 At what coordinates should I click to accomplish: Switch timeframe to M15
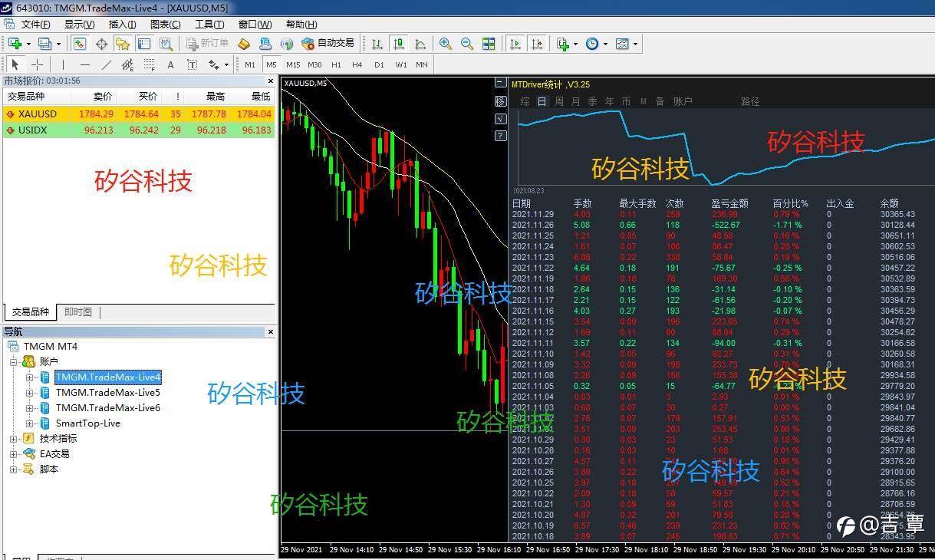point(293,64)
